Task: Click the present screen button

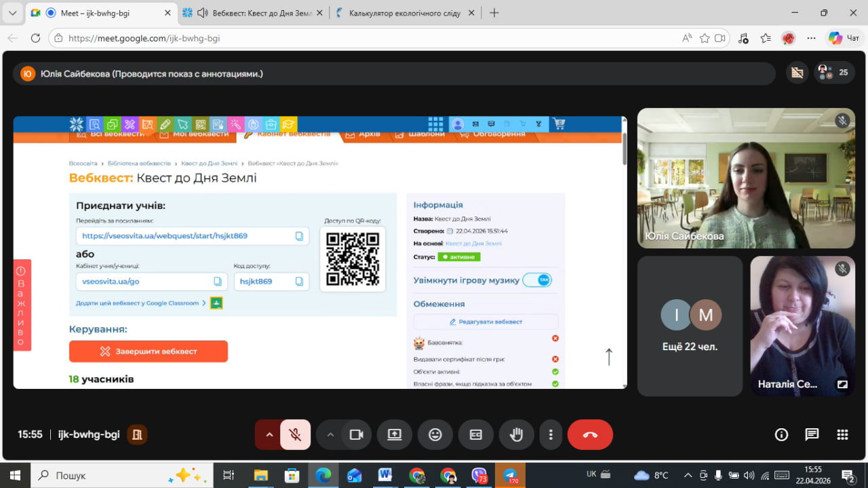Action: tap(395, 435)
